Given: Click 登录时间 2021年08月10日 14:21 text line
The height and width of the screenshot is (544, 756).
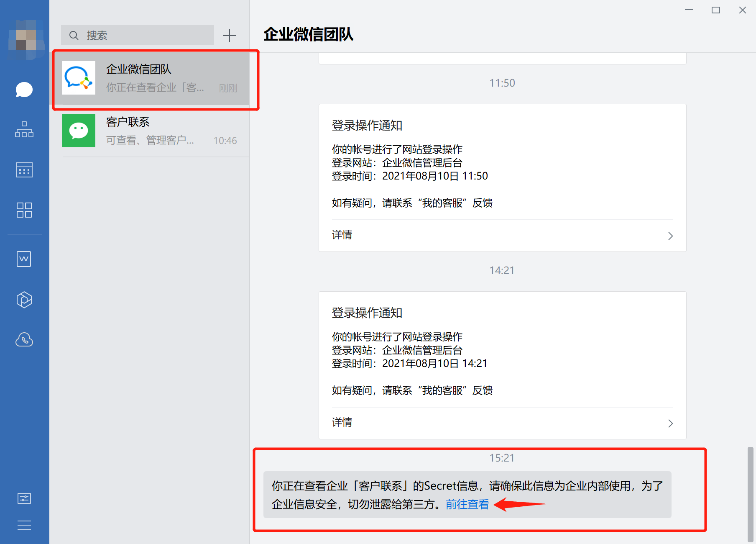Looking at the screenshot, I should pos(410,363).
